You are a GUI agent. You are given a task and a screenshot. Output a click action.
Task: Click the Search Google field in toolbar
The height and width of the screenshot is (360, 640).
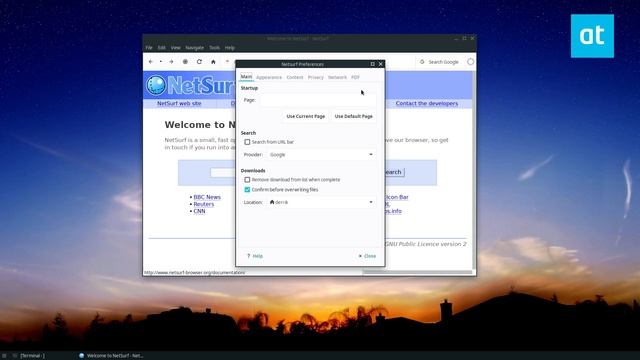[443, 62]
